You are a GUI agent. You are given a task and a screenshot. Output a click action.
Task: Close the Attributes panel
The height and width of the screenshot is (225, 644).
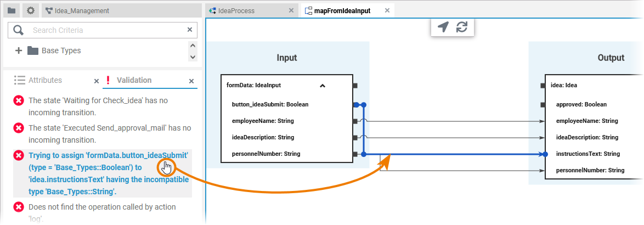(97, 81)
